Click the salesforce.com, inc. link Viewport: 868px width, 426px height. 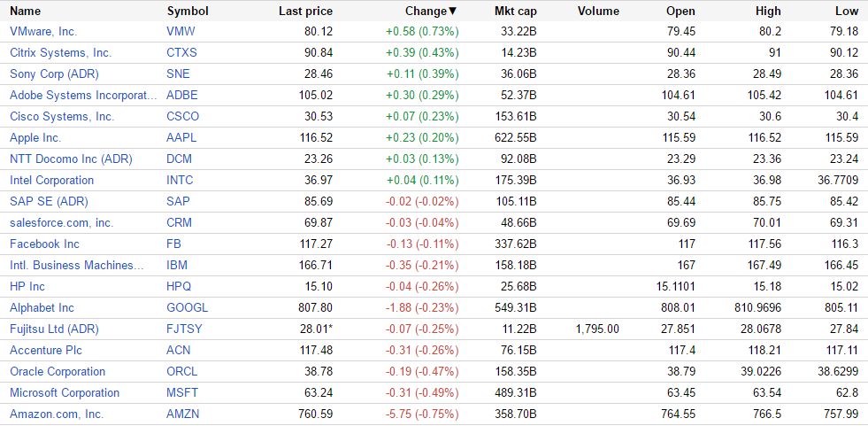[61, 222]
